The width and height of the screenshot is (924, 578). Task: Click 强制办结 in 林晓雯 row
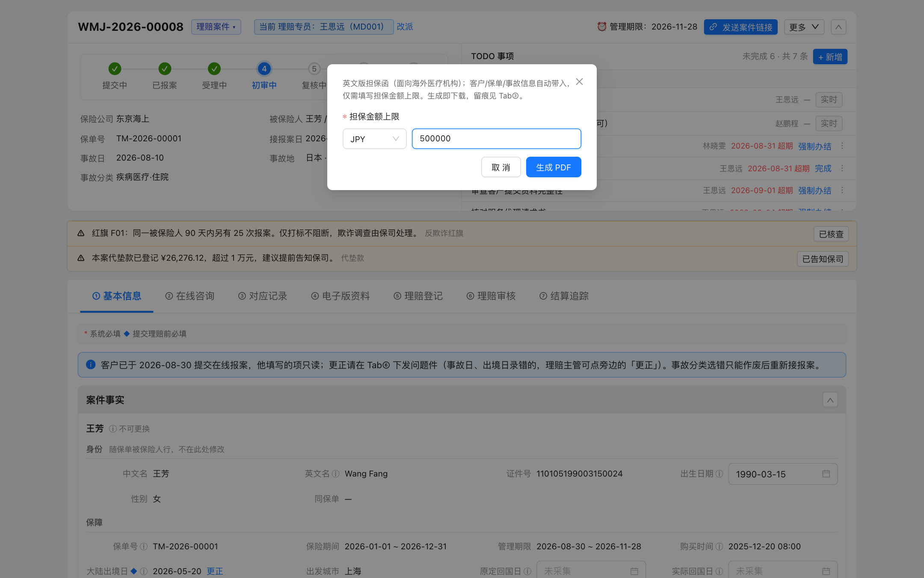click(x=814, y=146)
